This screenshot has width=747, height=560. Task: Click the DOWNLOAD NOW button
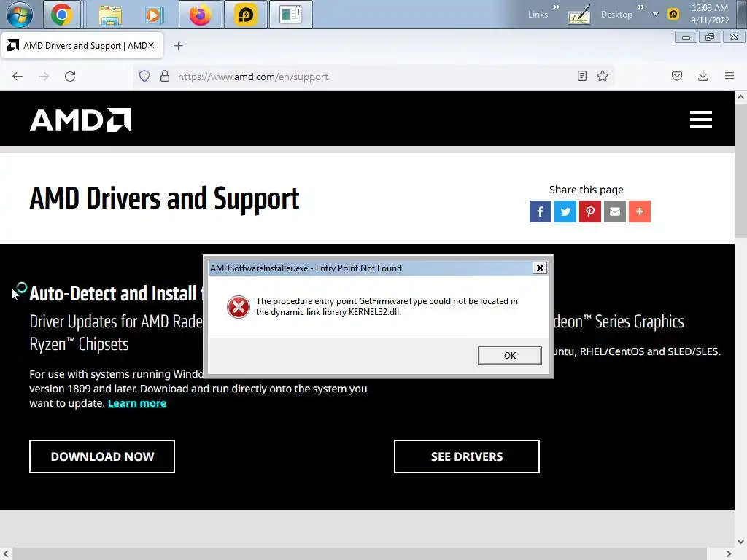(102, 456)
